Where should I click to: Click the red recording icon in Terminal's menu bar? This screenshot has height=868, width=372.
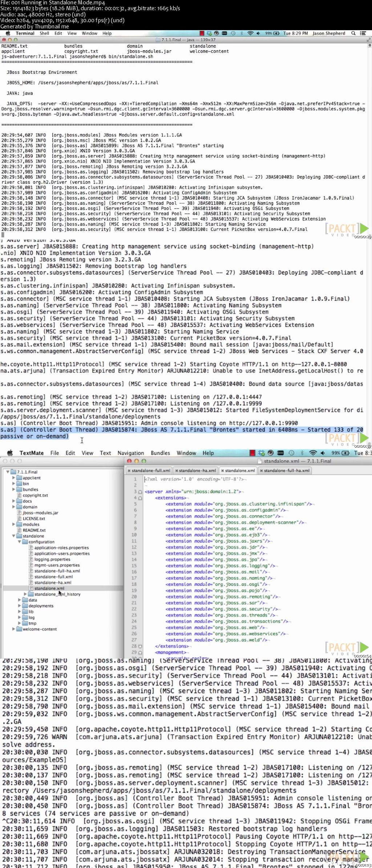[202, 33]
